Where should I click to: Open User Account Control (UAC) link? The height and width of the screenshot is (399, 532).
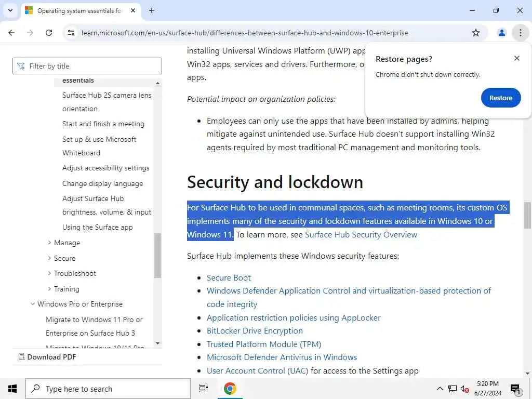pyautogui.click(x=257, y=371)
